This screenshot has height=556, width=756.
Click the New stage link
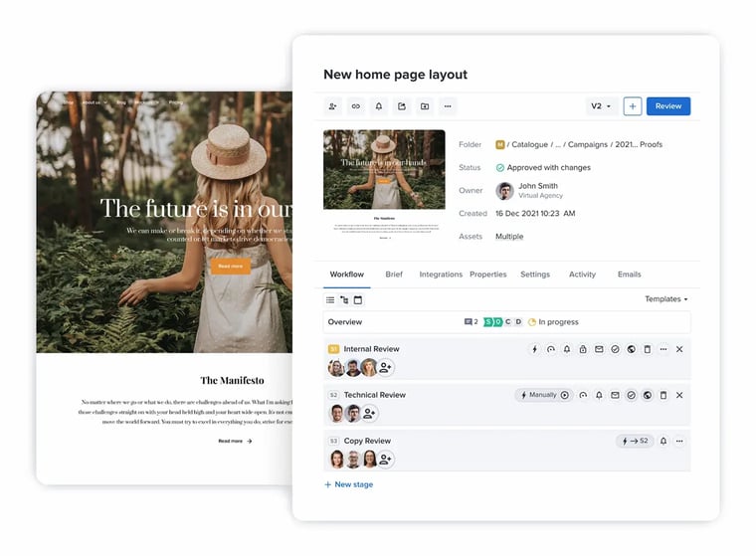click(348, 484)
